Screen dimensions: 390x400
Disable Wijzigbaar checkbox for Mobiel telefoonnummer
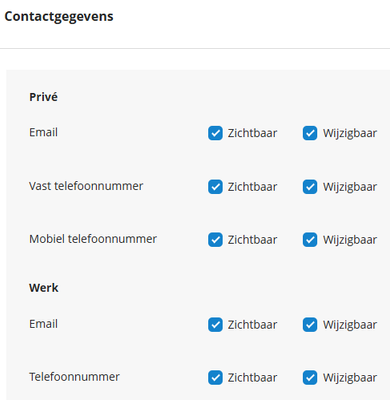click(x=310, y=240)
